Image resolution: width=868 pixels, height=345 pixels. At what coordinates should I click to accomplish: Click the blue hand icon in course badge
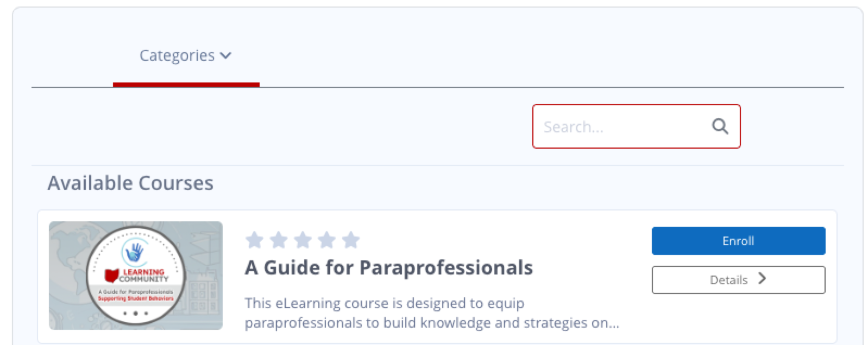pos(134,252)
